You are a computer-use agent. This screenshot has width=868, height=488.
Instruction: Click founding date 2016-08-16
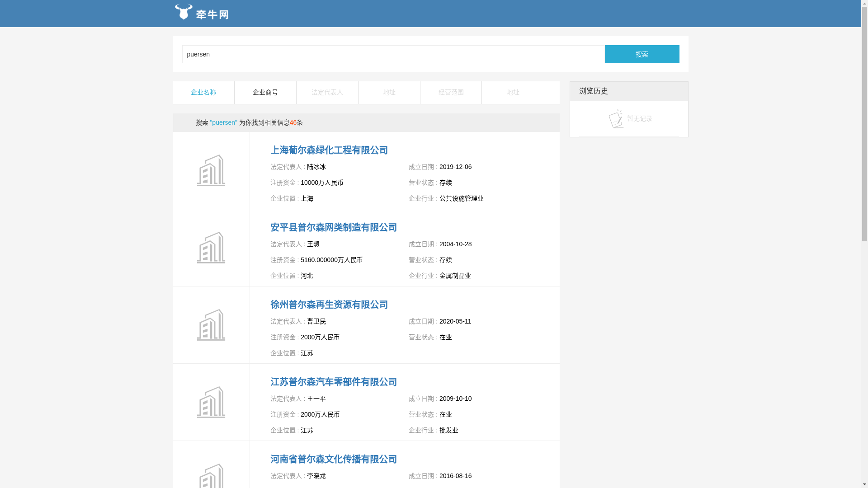click(x=456, y=476)
